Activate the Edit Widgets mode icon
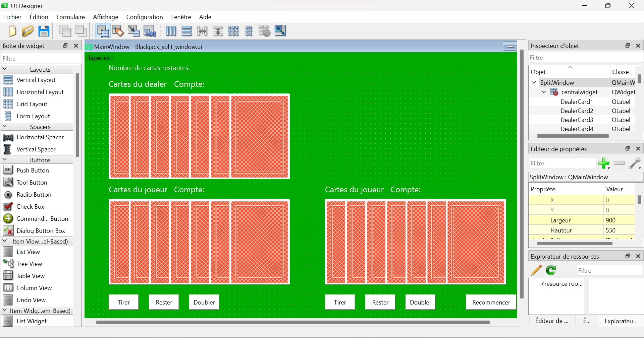 click(x=103, y=31)
